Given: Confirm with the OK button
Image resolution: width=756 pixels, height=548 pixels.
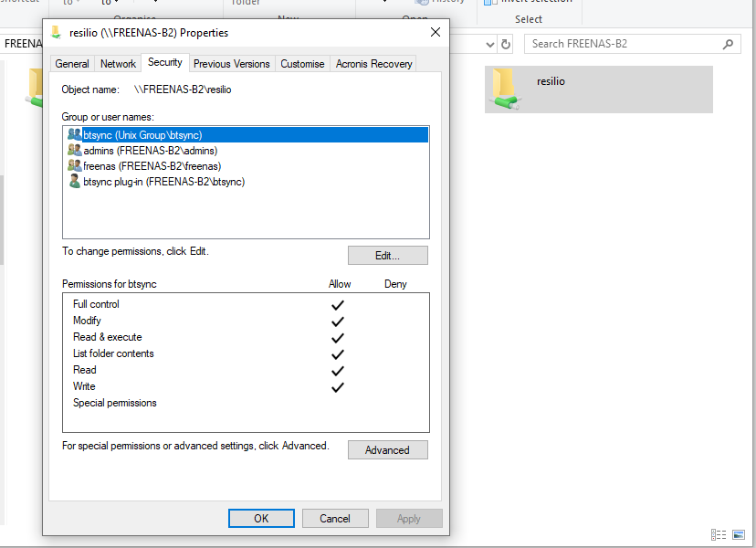Looking at the screenshot, I should [261, 519].
